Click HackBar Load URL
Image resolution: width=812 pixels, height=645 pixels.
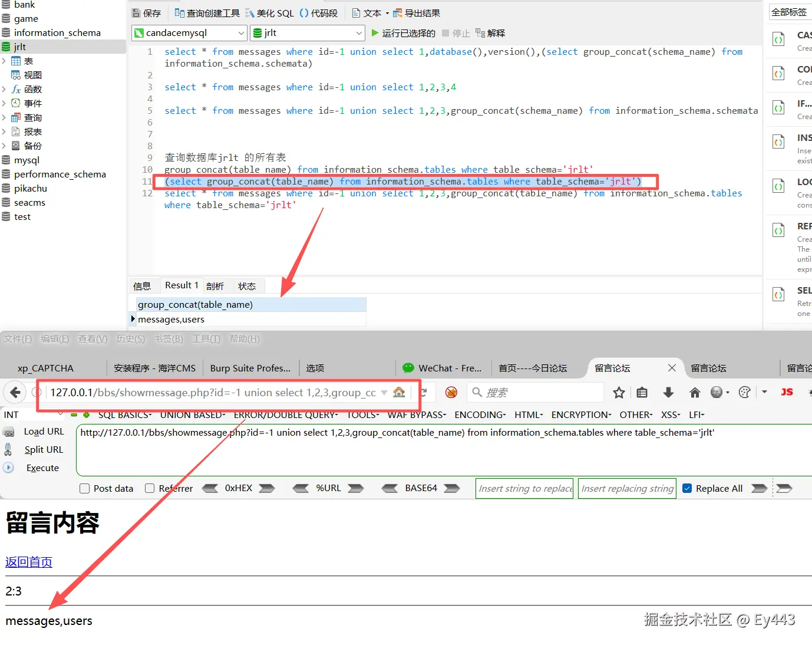(x=44, y=432)
